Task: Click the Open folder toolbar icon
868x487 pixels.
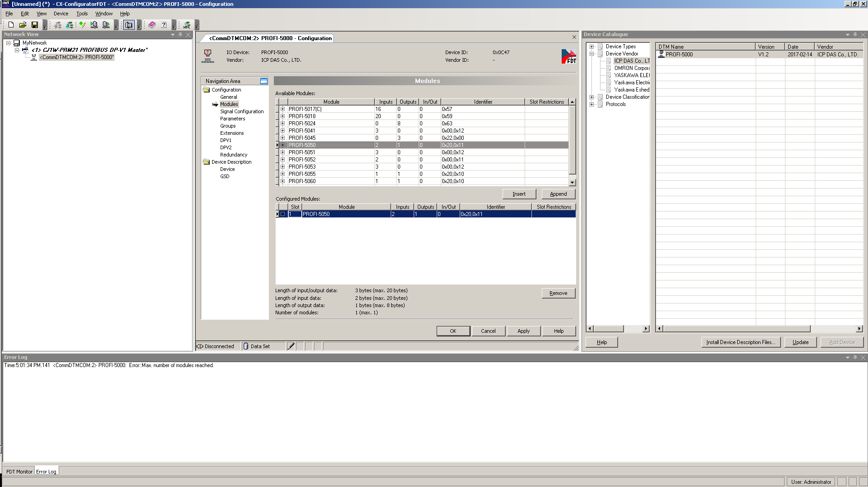Action: pyautogui.click(x=23, y=25)
